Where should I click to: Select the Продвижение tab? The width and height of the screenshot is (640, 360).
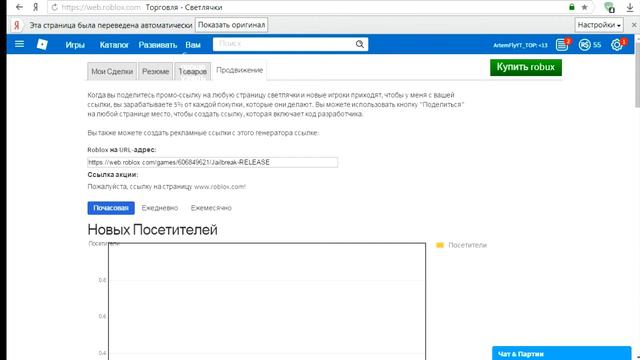[240, 70]
